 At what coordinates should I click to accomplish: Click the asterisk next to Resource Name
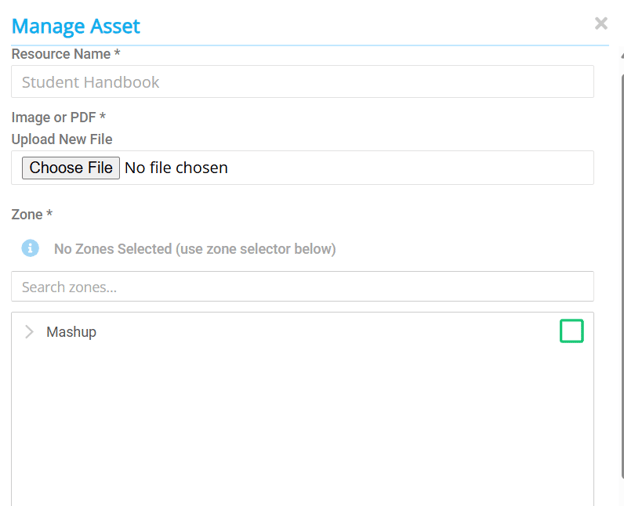coord(117,54)
